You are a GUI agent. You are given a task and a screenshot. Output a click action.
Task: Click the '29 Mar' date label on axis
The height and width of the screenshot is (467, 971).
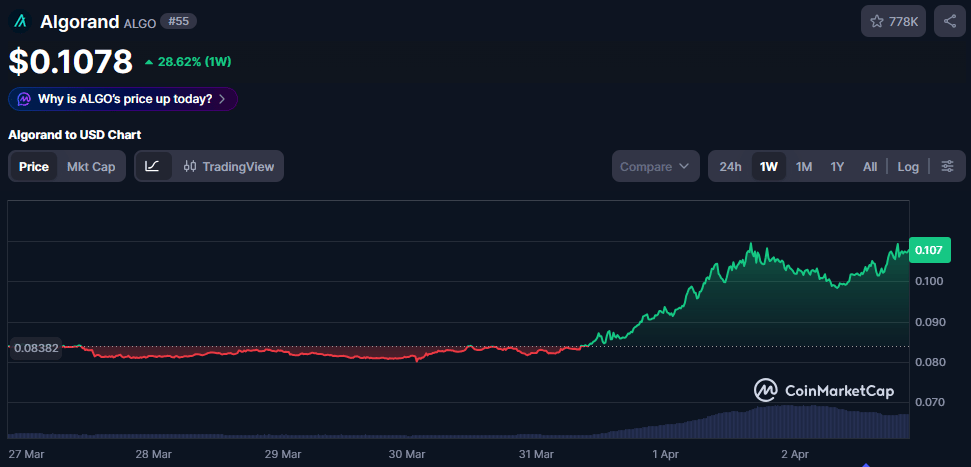tap(283, 454)
